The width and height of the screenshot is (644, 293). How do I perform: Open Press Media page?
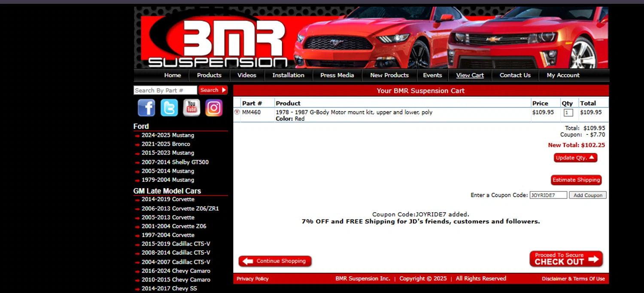point(337,75)
